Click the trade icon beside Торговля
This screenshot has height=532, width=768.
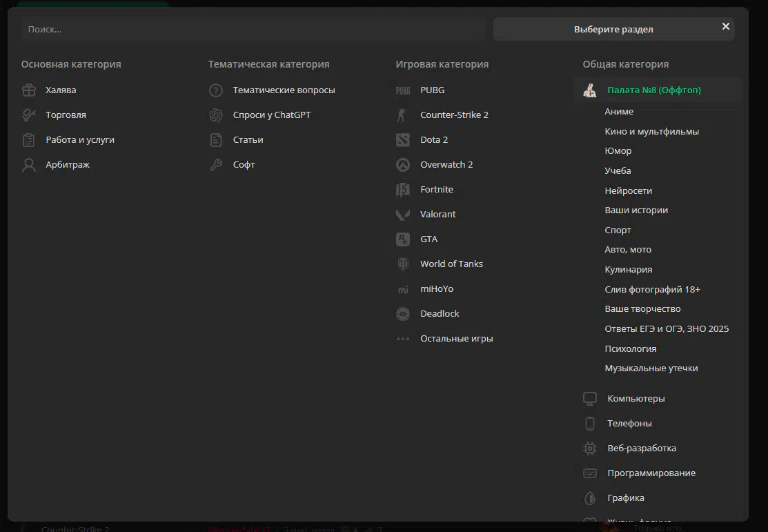pos(29,115)
